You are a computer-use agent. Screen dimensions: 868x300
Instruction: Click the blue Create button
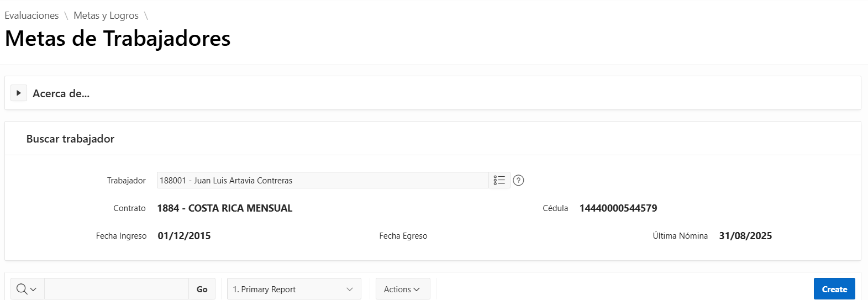(834, 289)
